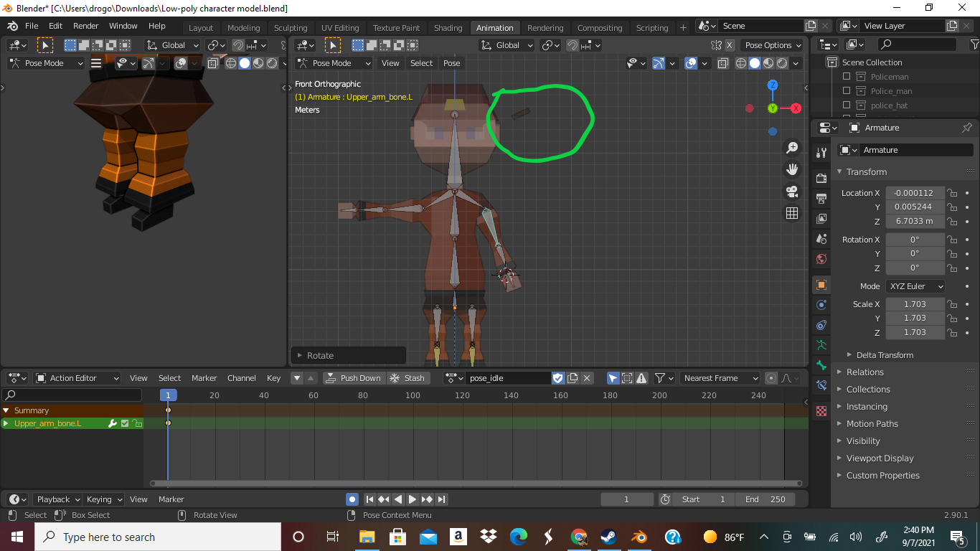Play animation forward
Image resolution: width=980 pixels, height=551 pixels.
(x=413, y=499)
